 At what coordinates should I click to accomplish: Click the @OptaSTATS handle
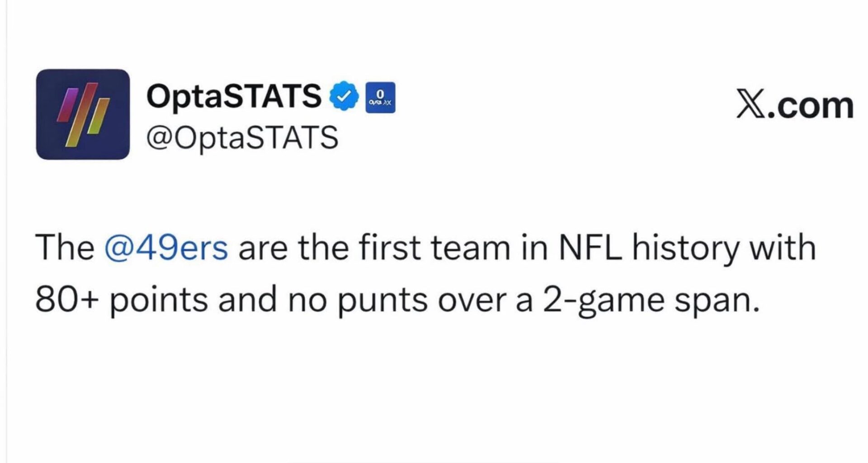tap(242, 137)
